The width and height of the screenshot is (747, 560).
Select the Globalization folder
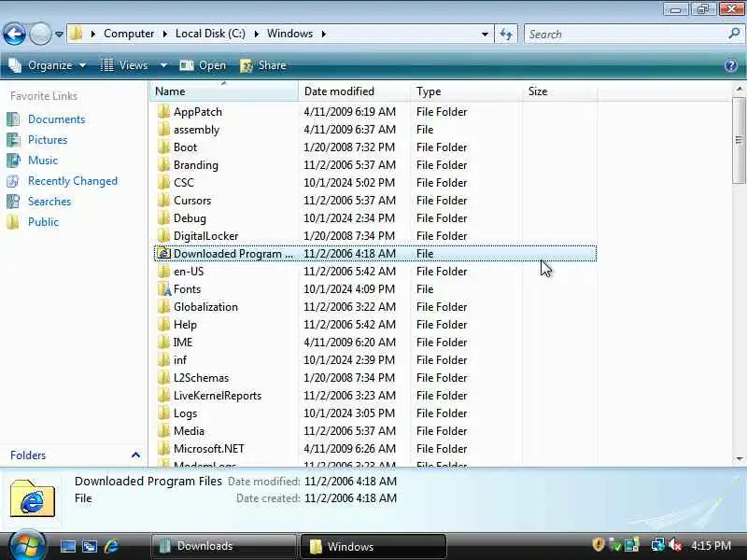205,307
